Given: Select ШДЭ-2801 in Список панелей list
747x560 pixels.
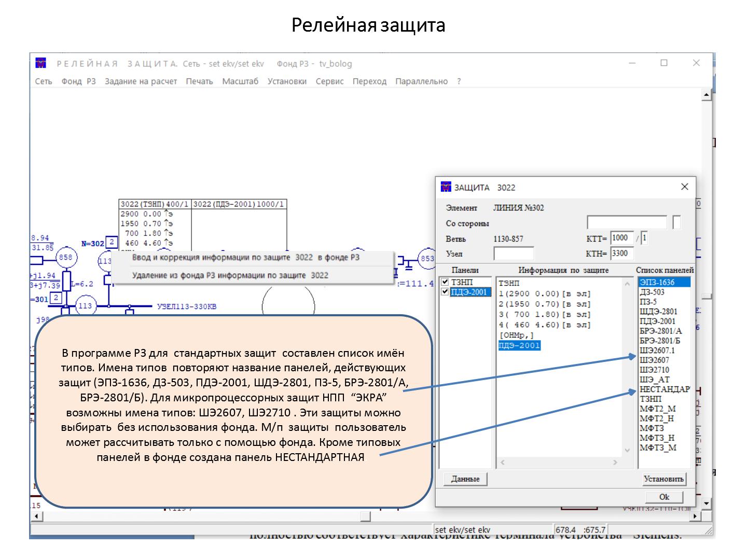Looking at the screenshot, I should pyautogui.click(x=658, y=312).
